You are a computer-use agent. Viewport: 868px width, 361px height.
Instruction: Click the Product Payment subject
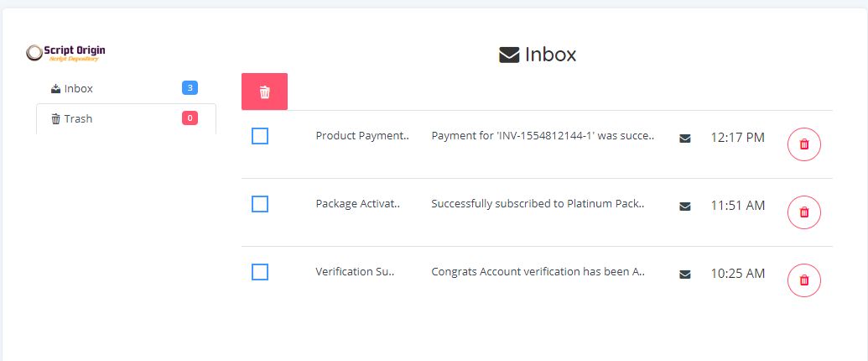pos(361,136)
